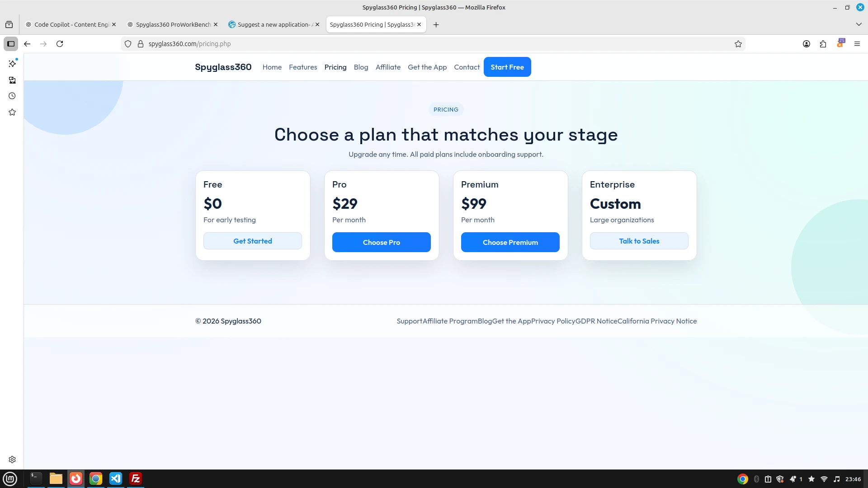The width and height of the screenshot is (868, 488).
Task: Open sidebar bookmarks star icon
Action: tap(12, 112)
